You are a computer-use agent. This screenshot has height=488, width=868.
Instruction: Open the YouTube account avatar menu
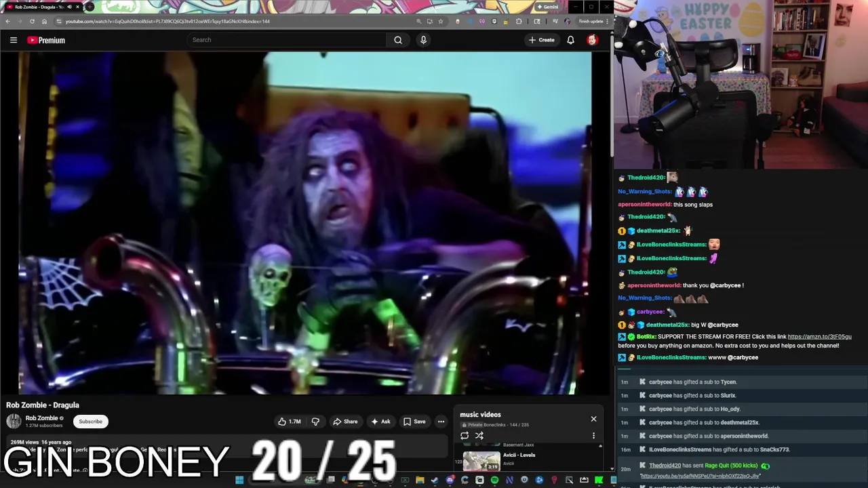592,40
